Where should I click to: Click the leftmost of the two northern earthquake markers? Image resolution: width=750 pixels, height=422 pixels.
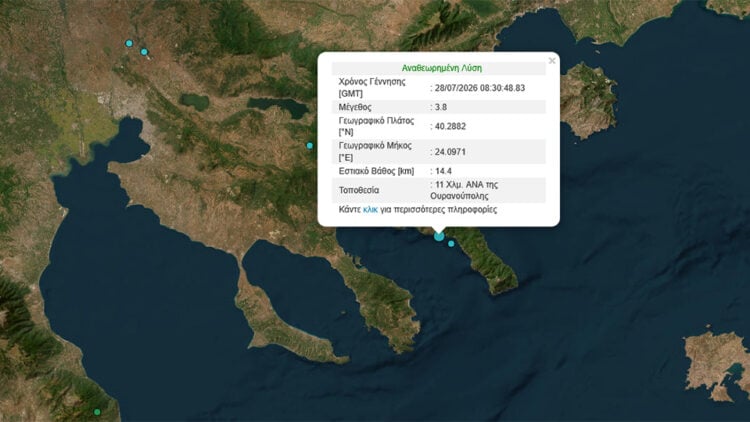129,44
